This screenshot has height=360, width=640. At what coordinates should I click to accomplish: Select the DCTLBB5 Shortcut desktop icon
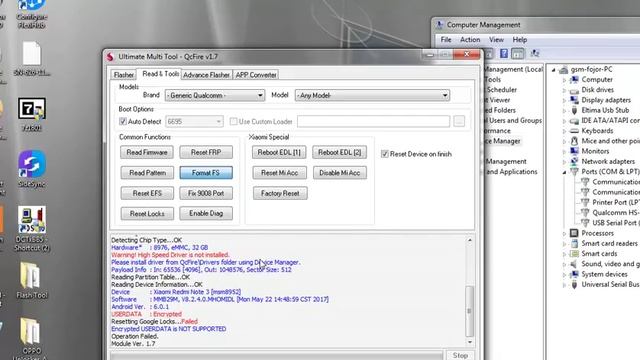point(32,220)
